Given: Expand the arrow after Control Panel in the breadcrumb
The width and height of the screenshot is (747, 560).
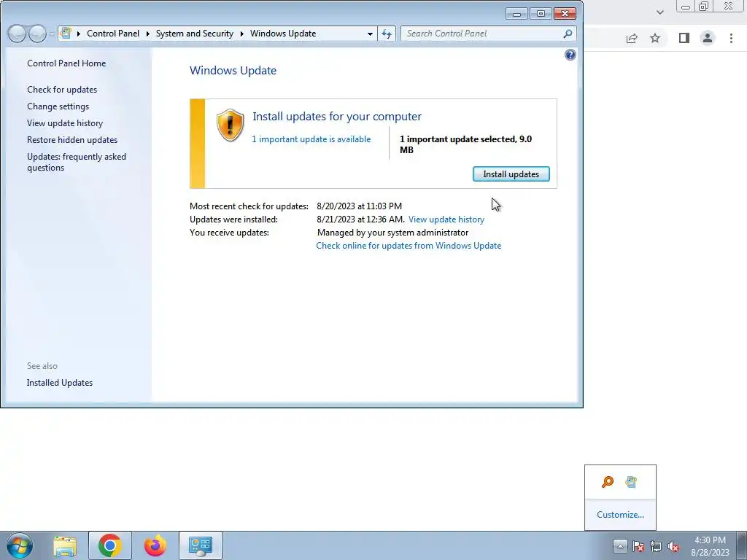Looking at the screenshot, I should [x=147, y=34].
